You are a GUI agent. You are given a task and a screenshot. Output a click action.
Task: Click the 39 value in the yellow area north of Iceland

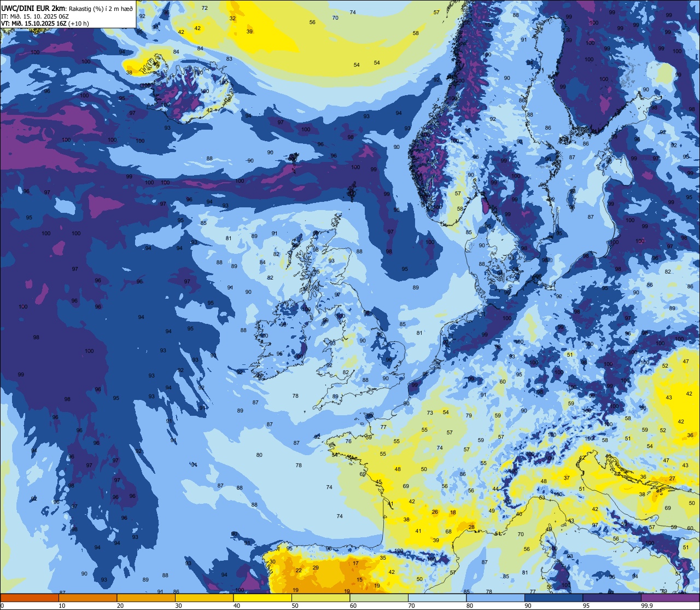coord(249,31)
